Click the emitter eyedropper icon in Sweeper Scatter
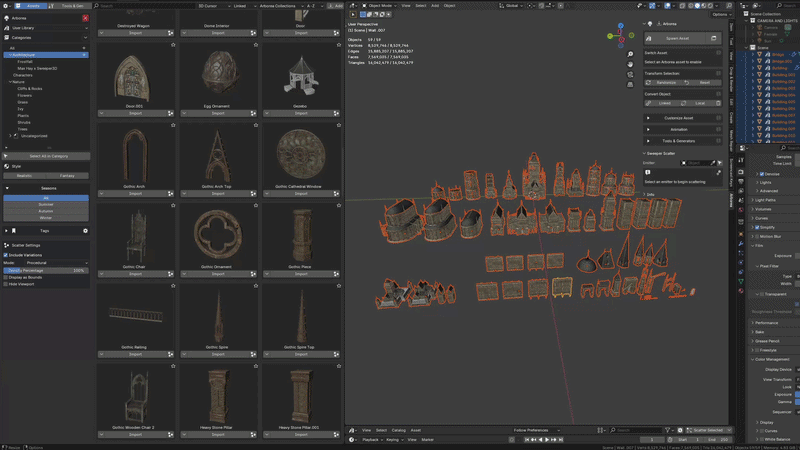The height and width of the screenshot is (450, 800). (713, 163)
